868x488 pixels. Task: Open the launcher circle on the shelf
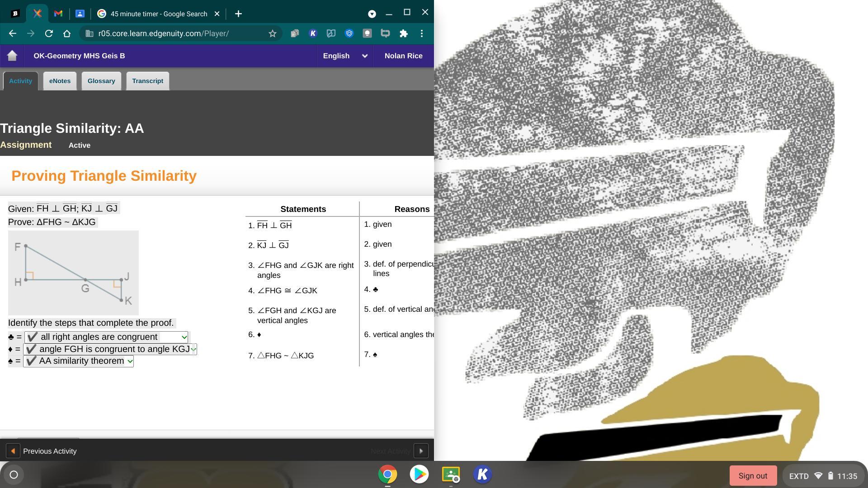tap(14, 474)
